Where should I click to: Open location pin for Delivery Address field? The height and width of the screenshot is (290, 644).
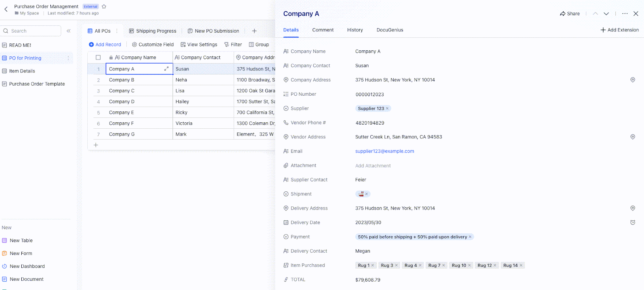[633, 208]
